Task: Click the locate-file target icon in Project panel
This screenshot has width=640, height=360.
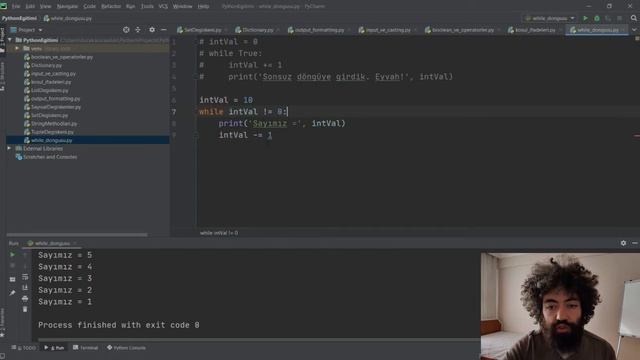Action: tap(126, 30)
